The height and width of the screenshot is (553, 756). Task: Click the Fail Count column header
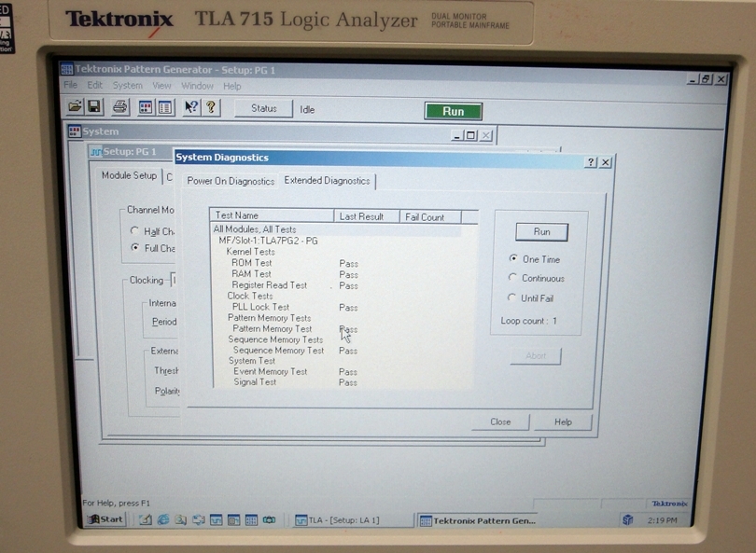430,216
